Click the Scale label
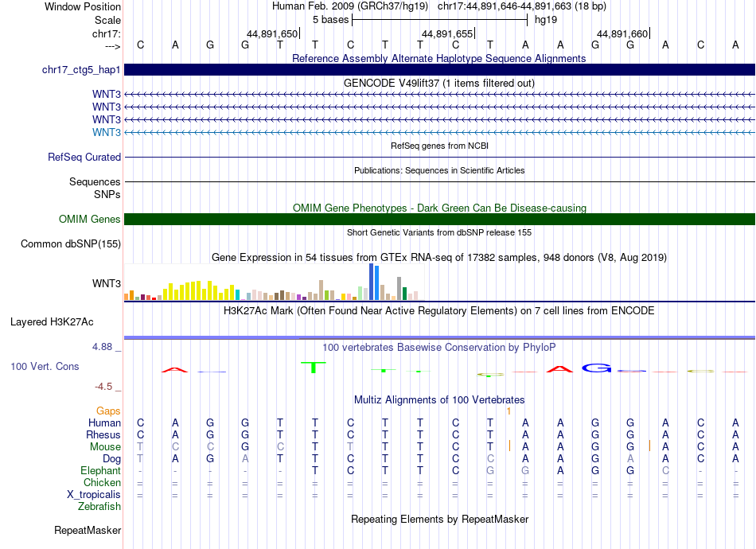This screenshot has width=756, height=549. point(107,20)
